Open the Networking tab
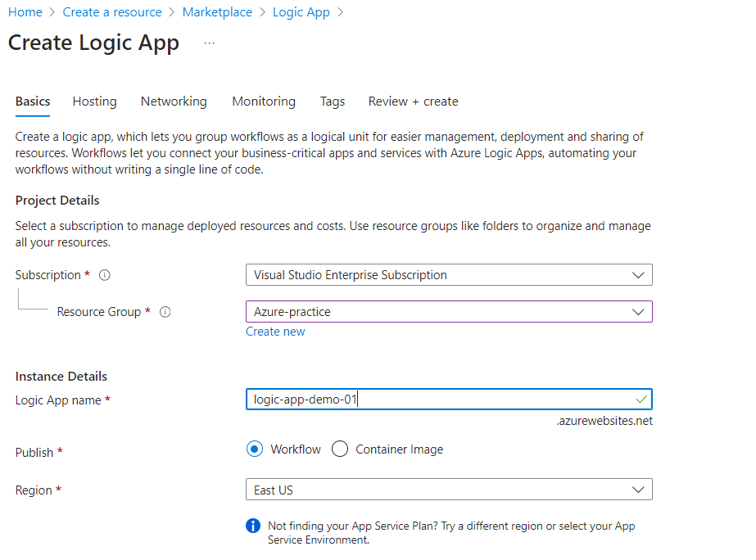Viewport: 756px width, 560px height. (x=174, y=102)
